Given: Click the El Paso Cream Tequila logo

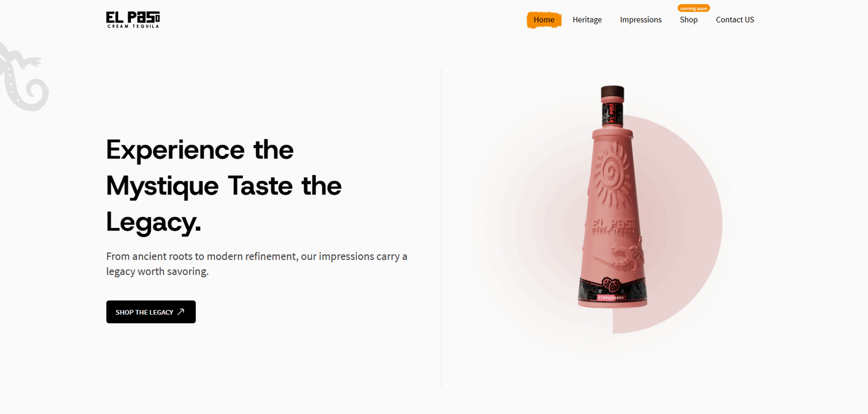Looking at the screenshot, I should (133, 20).
